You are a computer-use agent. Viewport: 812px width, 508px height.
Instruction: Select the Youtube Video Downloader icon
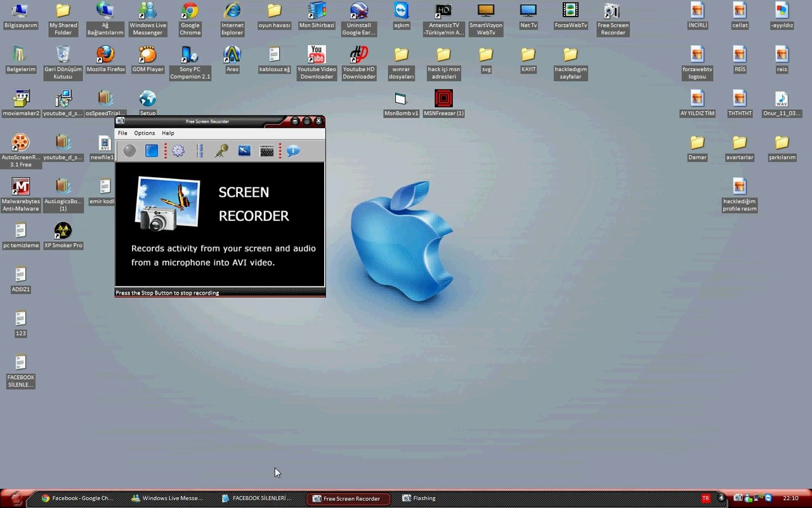[317, 62]
